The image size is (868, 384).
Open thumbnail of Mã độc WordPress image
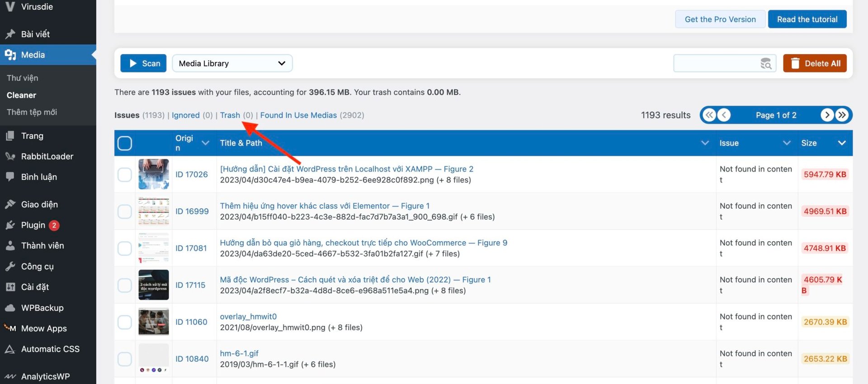[x=154, y=285]
